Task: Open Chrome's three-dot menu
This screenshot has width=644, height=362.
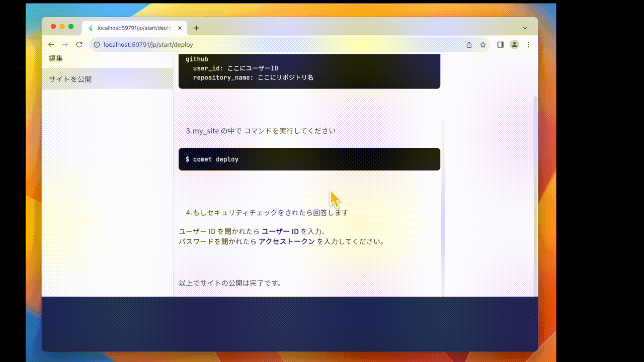Action: tap(528, 45)
